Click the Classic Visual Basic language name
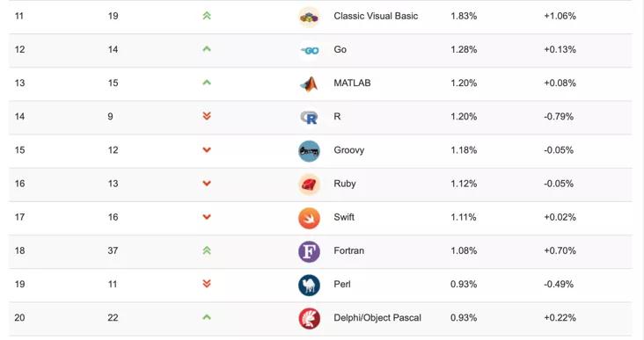This screenshot has height=340, width=644. (x=376, y=16)
